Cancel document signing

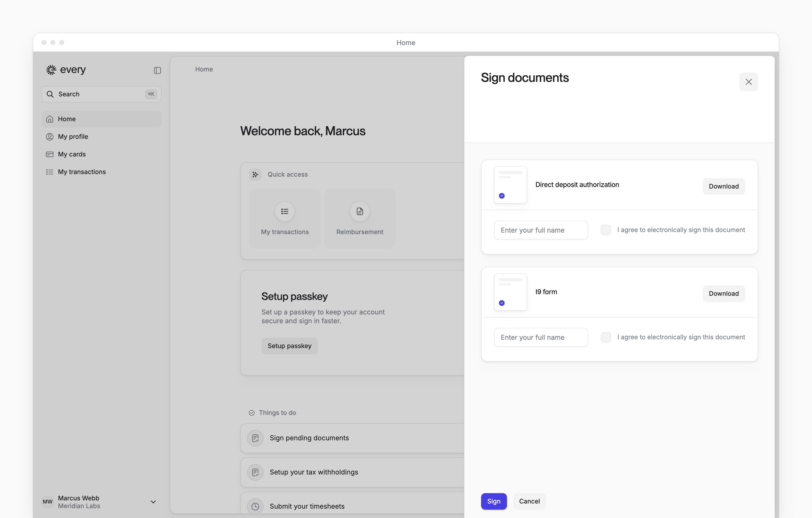pyautogui.click(x=530, y=501)
